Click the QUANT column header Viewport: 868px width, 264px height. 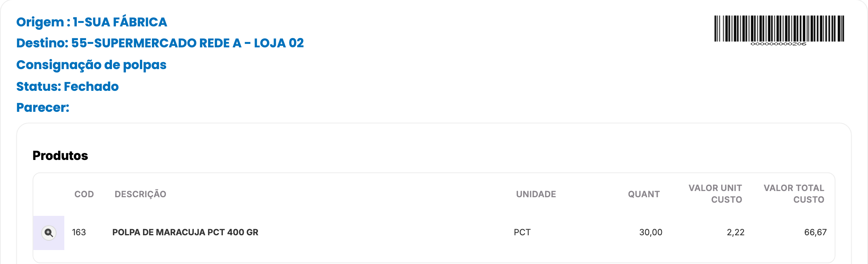[644, 194]
